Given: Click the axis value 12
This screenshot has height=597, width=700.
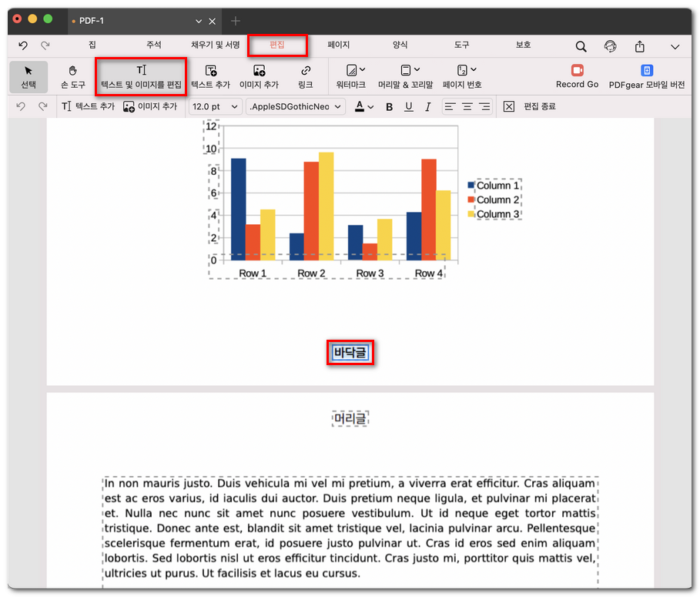Looking at the screenshot, I should pyautogui.click(x=211, y=126).
